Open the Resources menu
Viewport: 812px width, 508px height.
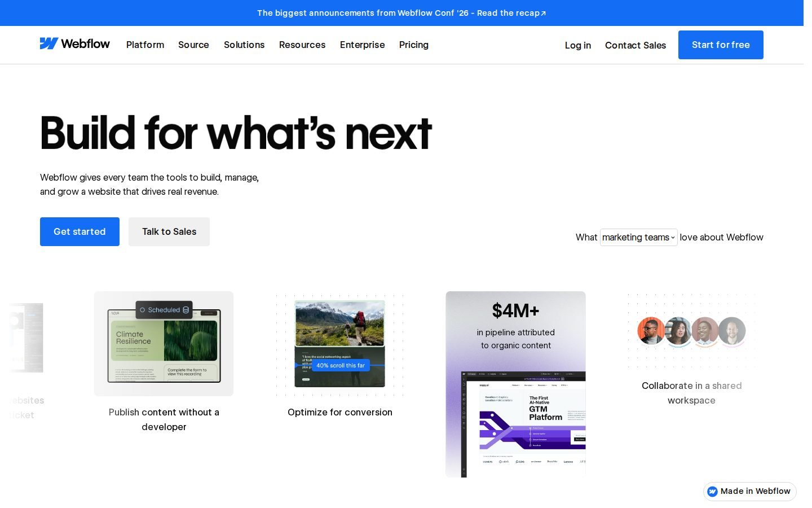tap(302, 45)
